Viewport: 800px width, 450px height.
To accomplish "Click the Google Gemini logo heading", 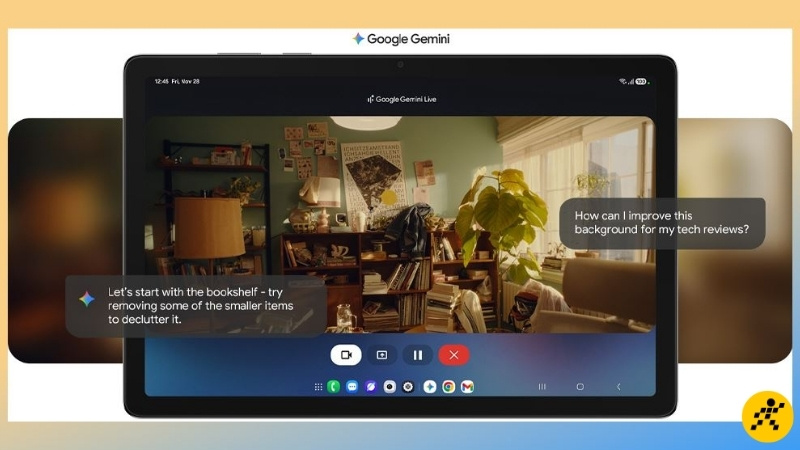I will [x=401, y=39].
